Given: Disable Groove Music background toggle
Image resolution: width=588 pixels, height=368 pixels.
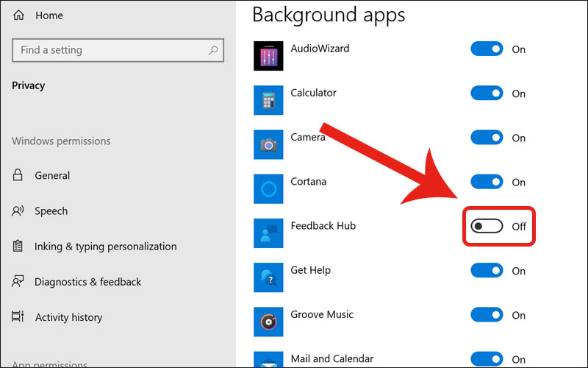Looking at the screenshot, I should pos(487,315).
